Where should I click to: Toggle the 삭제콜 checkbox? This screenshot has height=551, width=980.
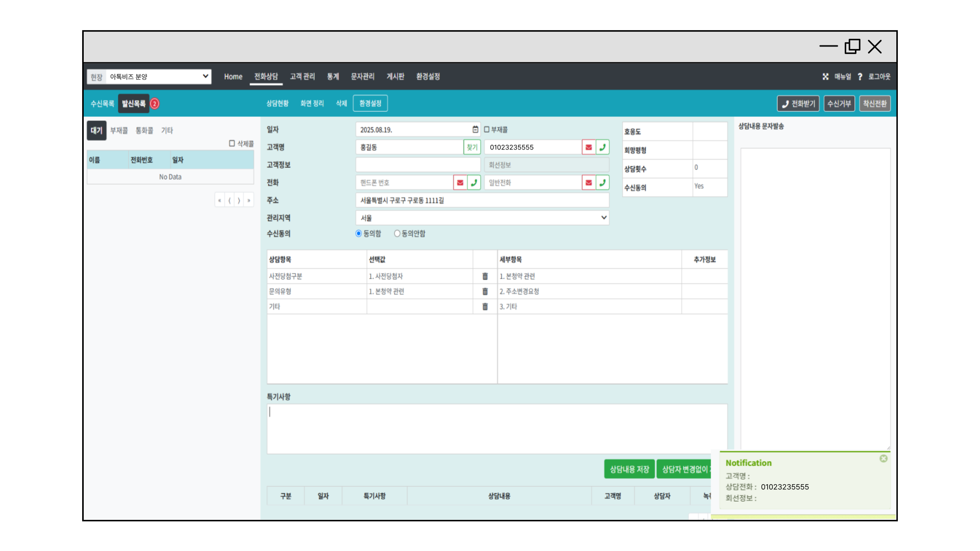click(232, 143)
